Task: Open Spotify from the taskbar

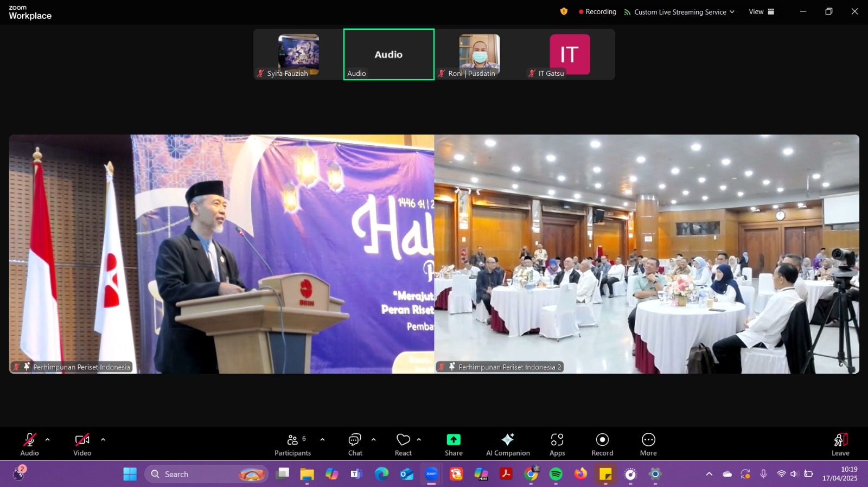Action: pos(556,474)
